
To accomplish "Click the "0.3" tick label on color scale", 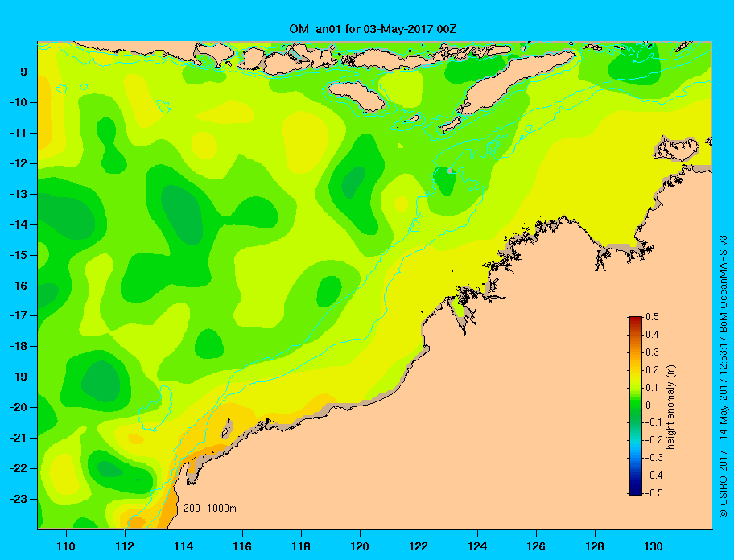I will tap(652, 352).
